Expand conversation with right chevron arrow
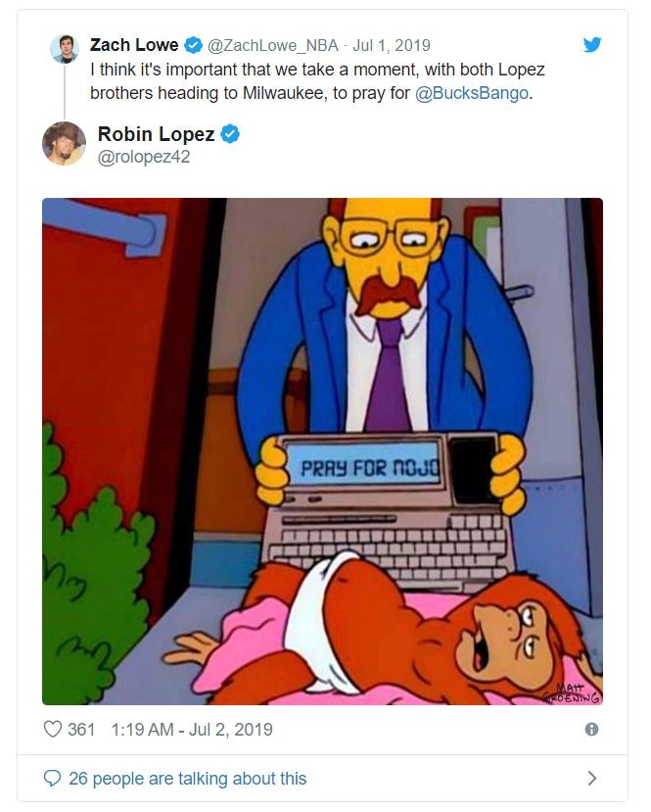Screen dimensions: 651x812 pyautogui.click(x=592, y=778)
